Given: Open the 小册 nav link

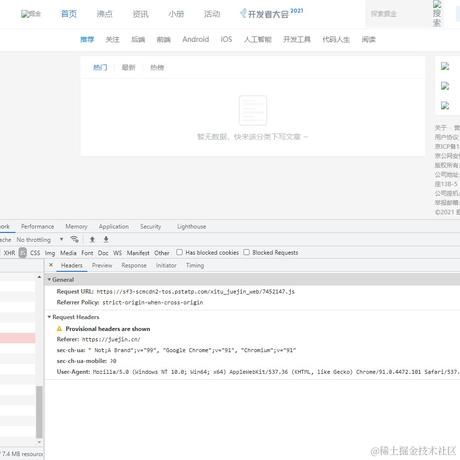Looking at the screenshot, I should (x=176, y=14).
